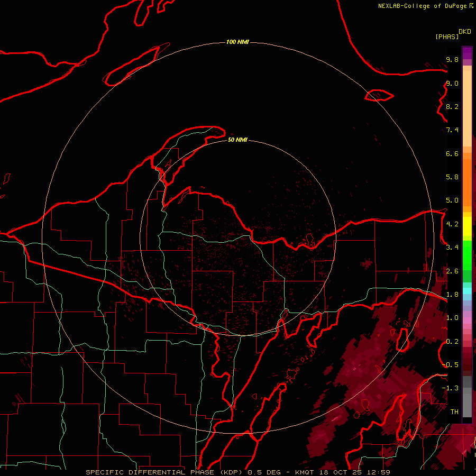Click the "8.2" color scale value
Image resolution: width=476 pixels, height=476 pixels.
point(452,106)
